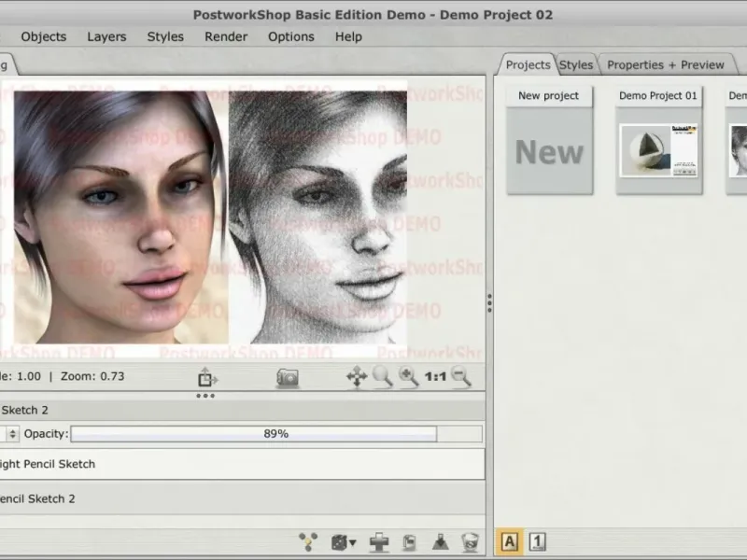This screenshot has height=560, width=747.
Task: Click the blend mode stepper arrows beside Opacity
Action: click(12, 434)
